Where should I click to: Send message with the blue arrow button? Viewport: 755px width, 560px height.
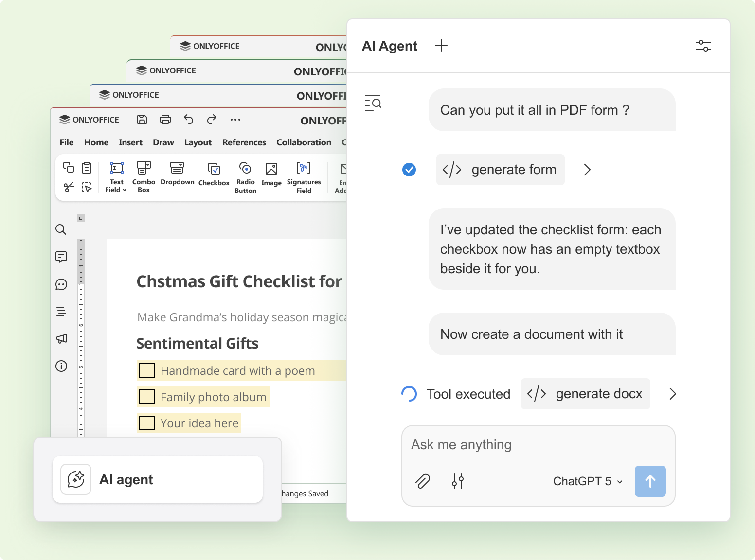(650, 481)
